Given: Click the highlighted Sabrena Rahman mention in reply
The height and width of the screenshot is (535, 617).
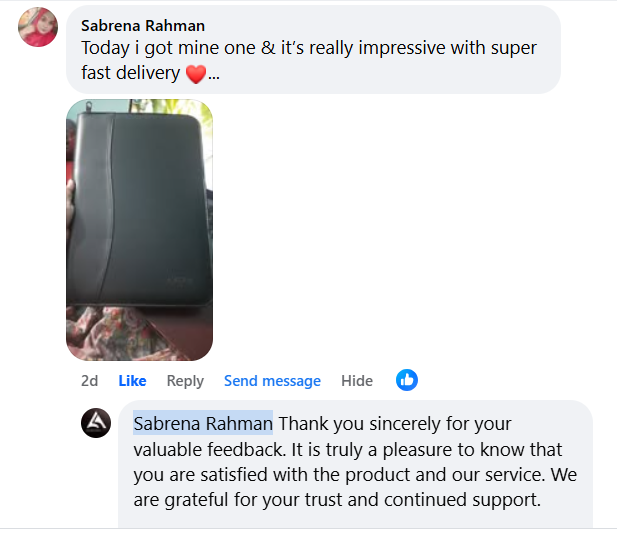Looking at the screenshot, I should pos(203,424).
